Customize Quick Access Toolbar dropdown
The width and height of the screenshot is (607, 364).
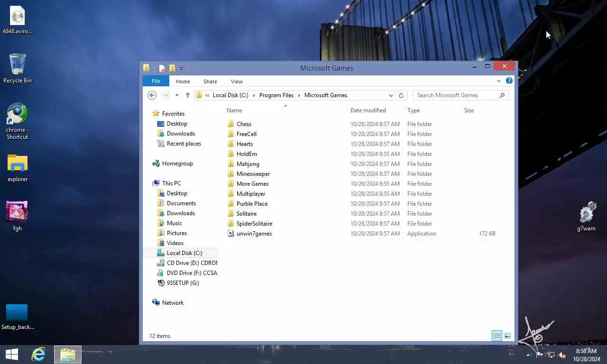[x=181, y=69]
